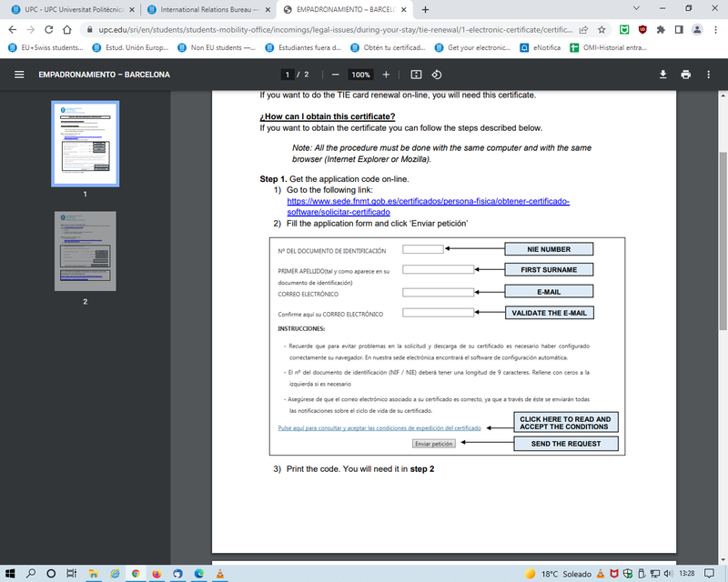Select page 1 thumbnail in sidebar
Image resolution: width=728 pixels, height=582 pixels.
tap(85, 144)
